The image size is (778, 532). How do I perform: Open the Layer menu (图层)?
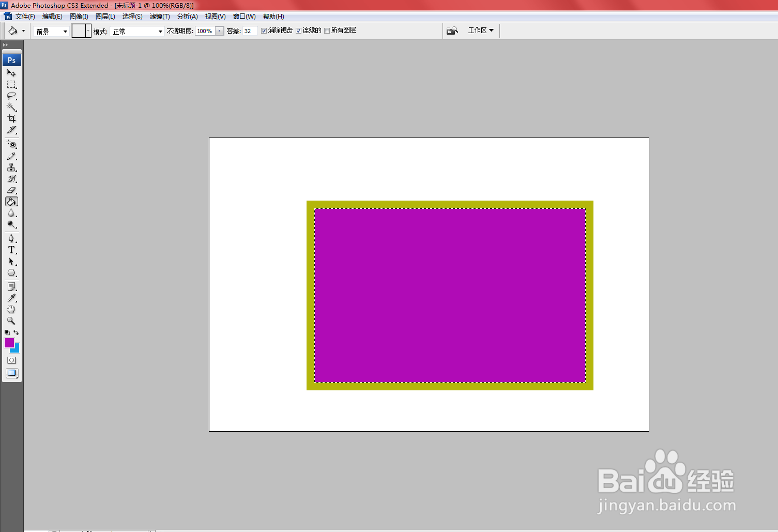point(105,17)
